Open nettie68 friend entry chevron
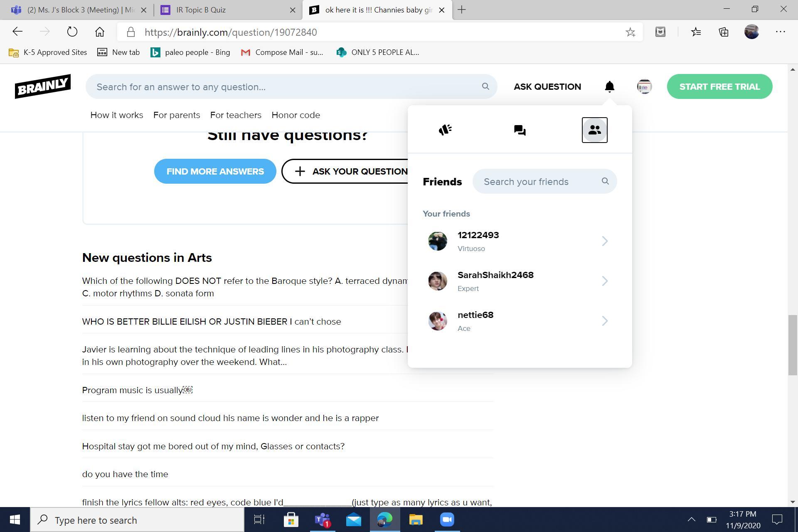The image size is (798, 532). coord(605,321)
